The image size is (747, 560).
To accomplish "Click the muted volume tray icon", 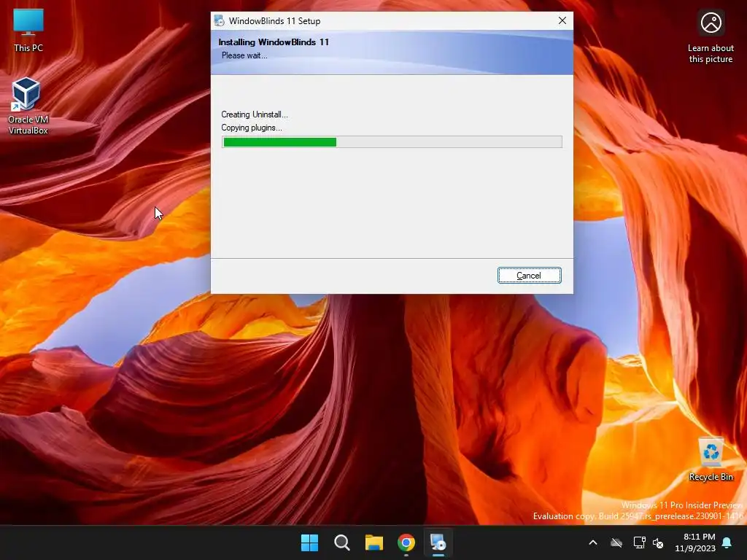I will tap(659, 542).
